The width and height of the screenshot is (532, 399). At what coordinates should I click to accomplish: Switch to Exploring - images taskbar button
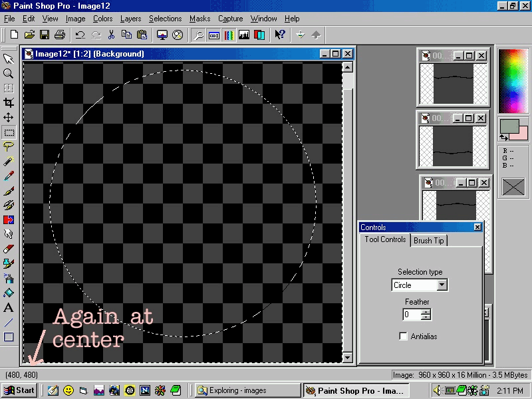tap(247, 390)
